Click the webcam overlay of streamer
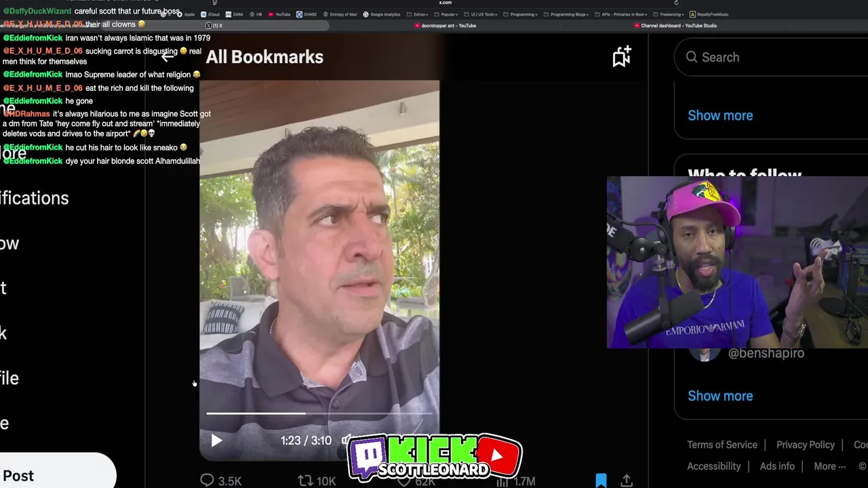 click(737, 262)
